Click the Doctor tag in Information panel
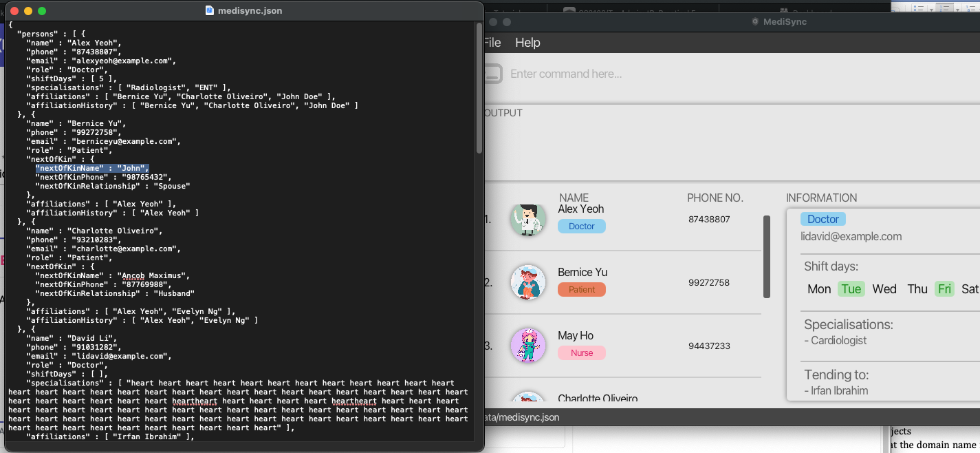980x453 pixels. coord(823,219)
